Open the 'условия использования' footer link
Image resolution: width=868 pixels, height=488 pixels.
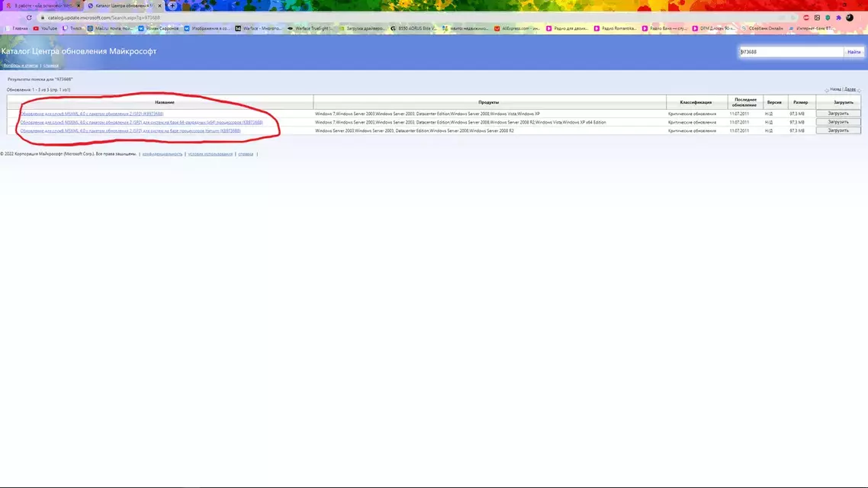pyautogui.click(x=211, y=154)
